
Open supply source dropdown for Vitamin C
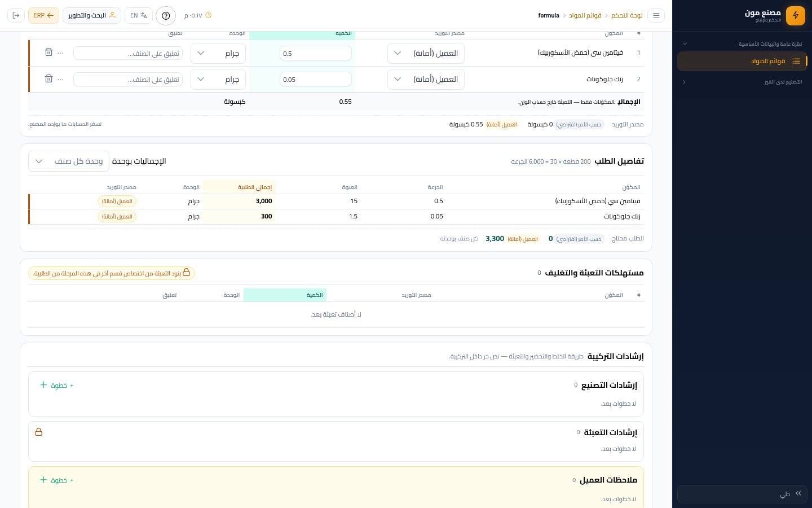click(426, 53)
